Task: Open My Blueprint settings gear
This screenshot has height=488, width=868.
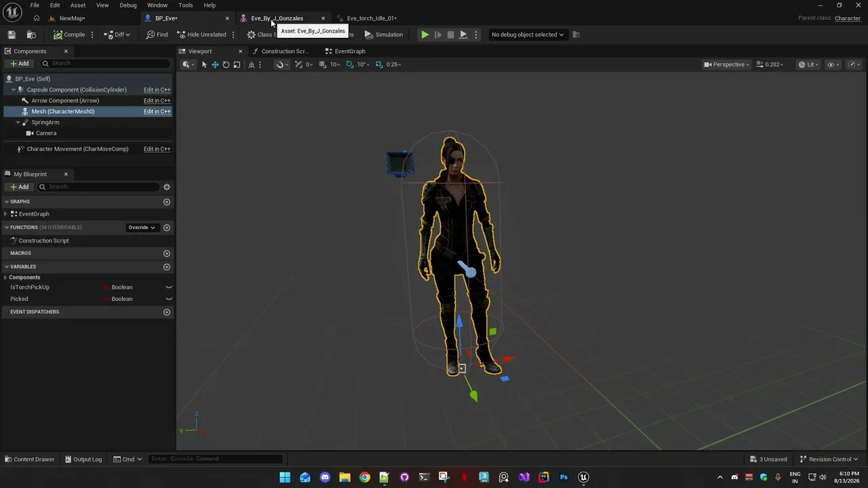Action: 167,187
